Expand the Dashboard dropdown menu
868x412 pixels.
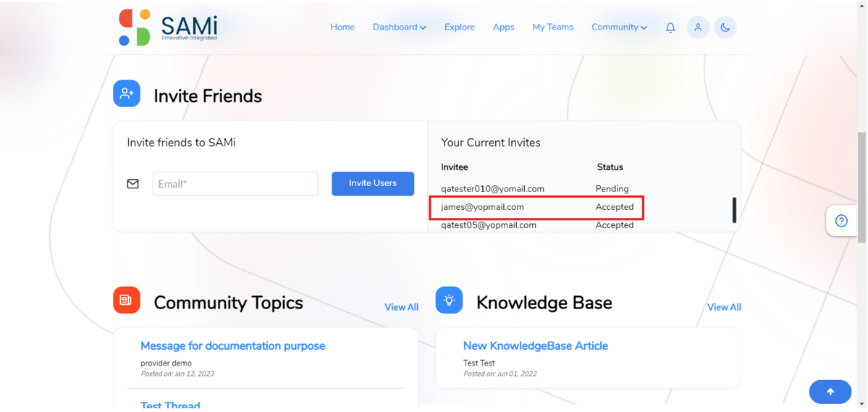click(399, 27)
